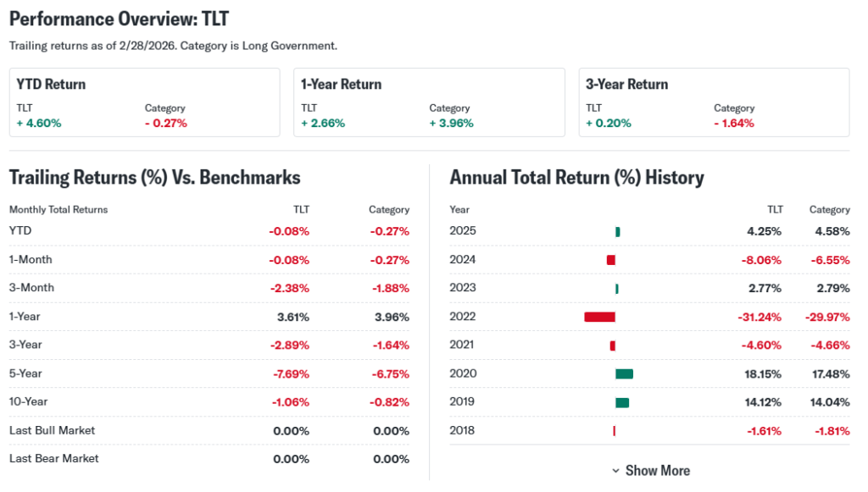868x492 pixels.
Task: Click the 3-Year Return card
Action: [x=714, y=102]
